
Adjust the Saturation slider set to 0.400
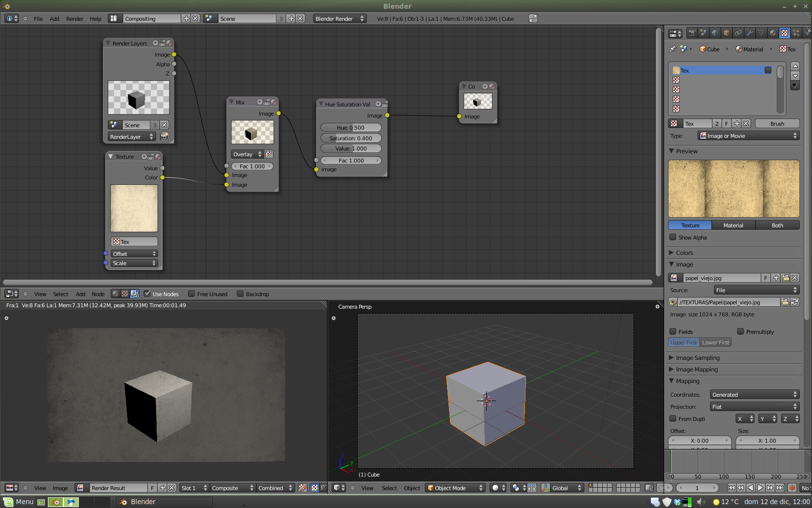coord(351,138)
